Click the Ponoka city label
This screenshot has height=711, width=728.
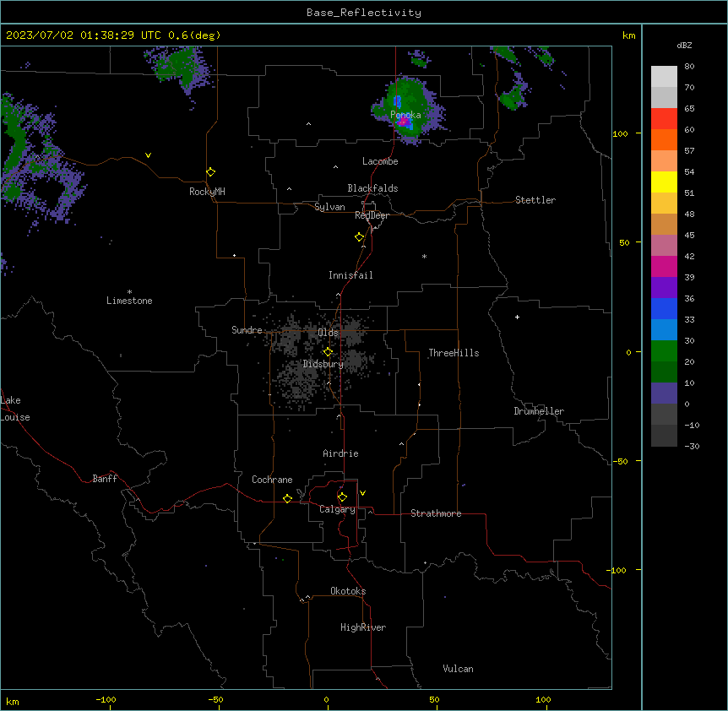click(405, 115)
